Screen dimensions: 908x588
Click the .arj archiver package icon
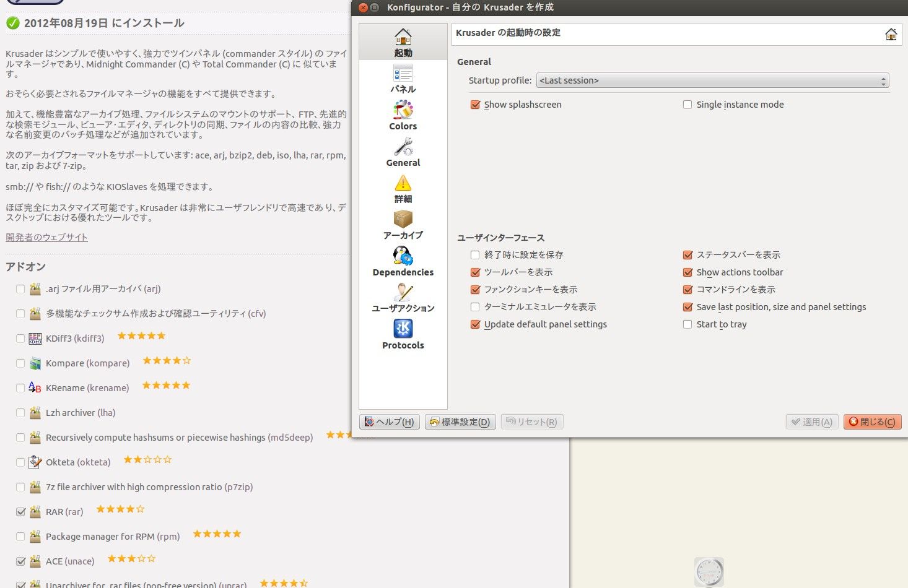coord(35,289)
